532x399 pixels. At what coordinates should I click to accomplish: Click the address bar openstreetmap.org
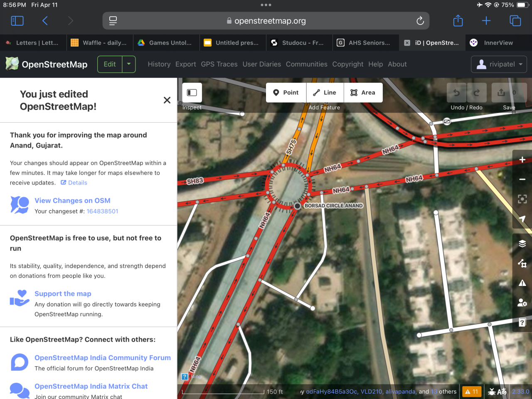[x=266, y=21]
